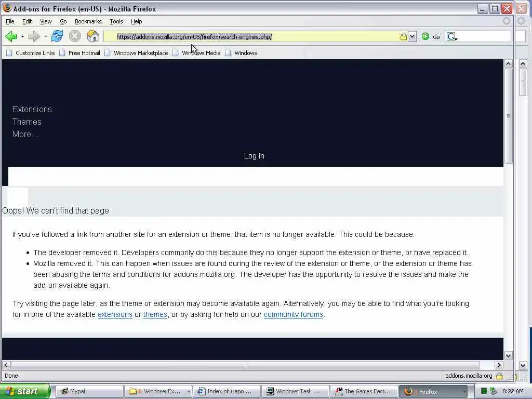Click the page scrollbar up arrow

click(x=508, y=63)
